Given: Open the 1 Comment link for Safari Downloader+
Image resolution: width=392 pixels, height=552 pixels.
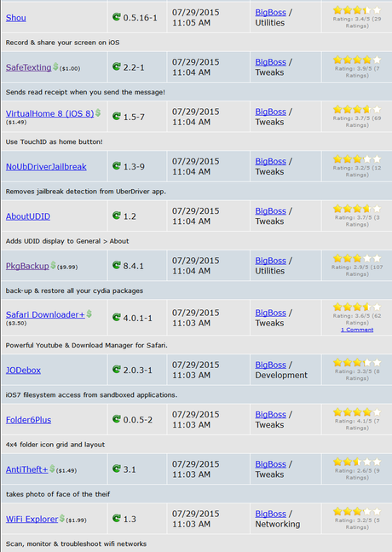Looking at the screenshot, I should (357, 330).
